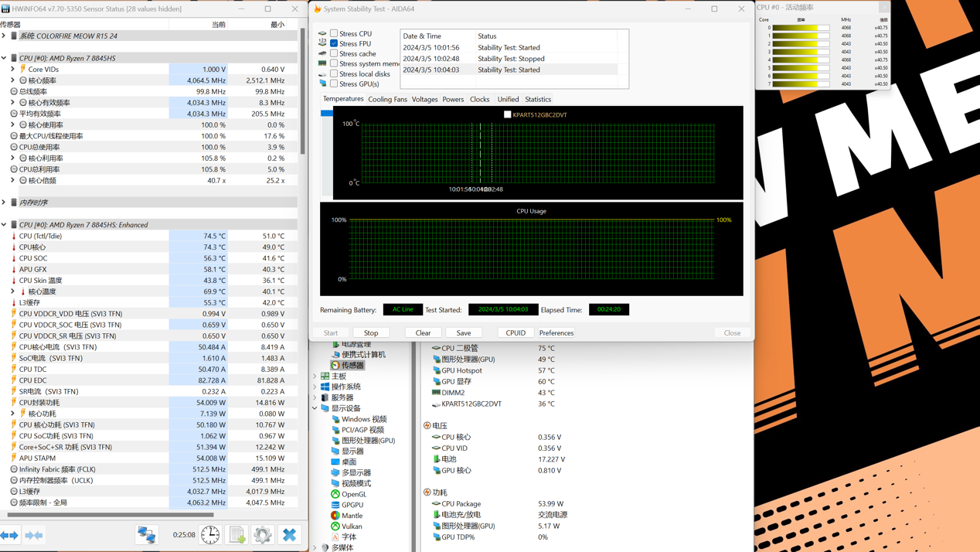980x552 pixels.
Task: Enable the Stress cache checkbox
Action: pyautogui.click(x=334, y=53)
